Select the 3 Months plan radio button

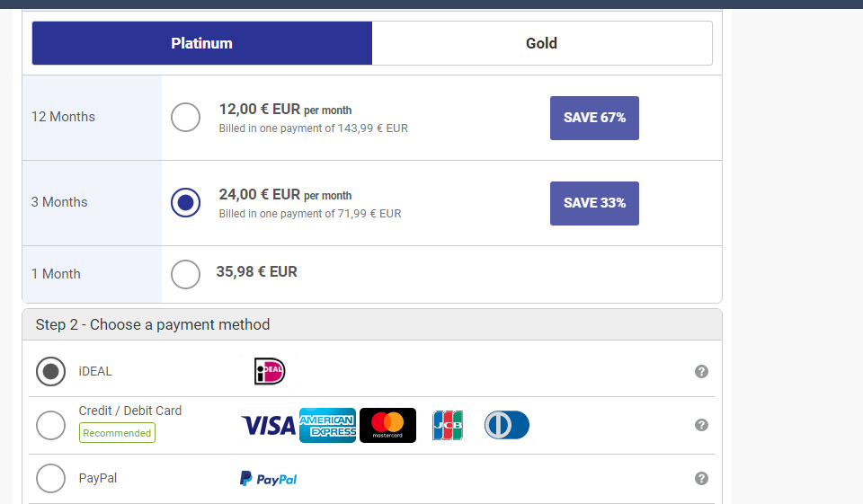point(185,202)
